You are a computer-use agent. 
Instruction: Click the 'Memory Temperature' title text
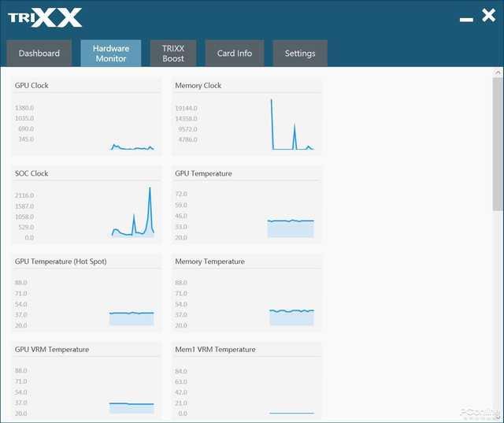pos(209,262)
